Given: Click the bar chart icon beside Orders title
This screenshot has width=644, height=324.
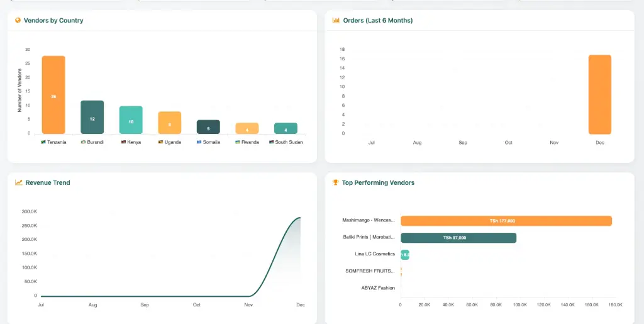Looking at the screenshot, I should click(x=336, y=21).
